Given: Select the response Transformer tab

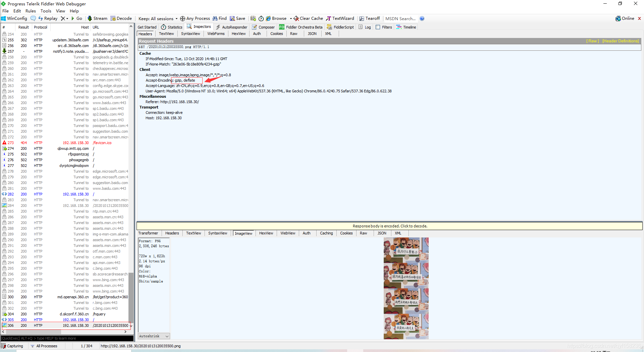Looking at the screenshot, I should [148, 233].
